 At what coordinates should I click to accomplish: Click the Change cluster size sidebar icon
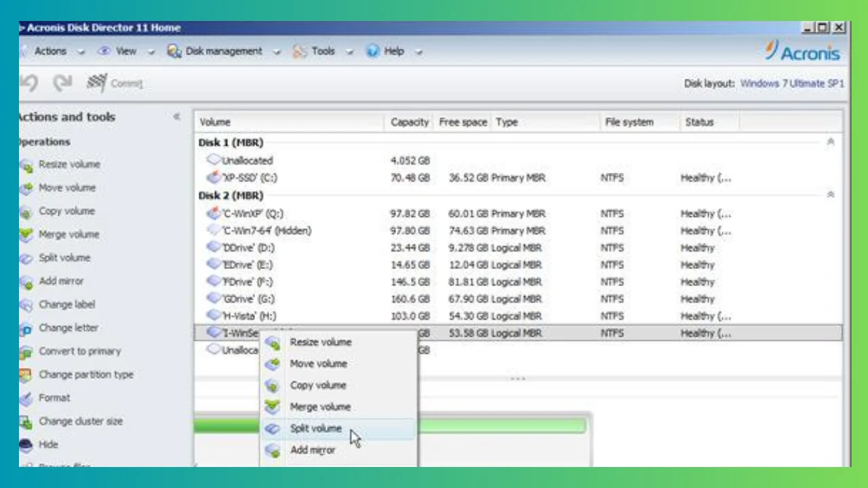(26, 422)
